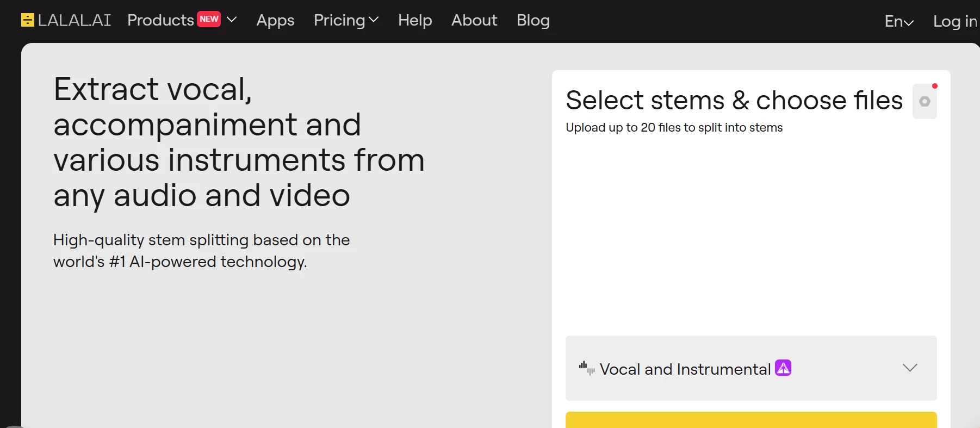Click the 'Select stems & choose files' heading
980x428 pixels.
[734, 101]
